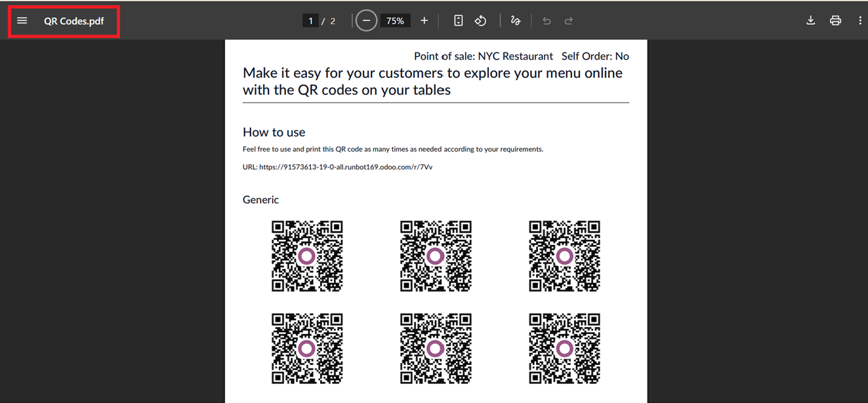Click the 'Feel free to use and print' sentence
868x403 pixels.
[393, 149]
